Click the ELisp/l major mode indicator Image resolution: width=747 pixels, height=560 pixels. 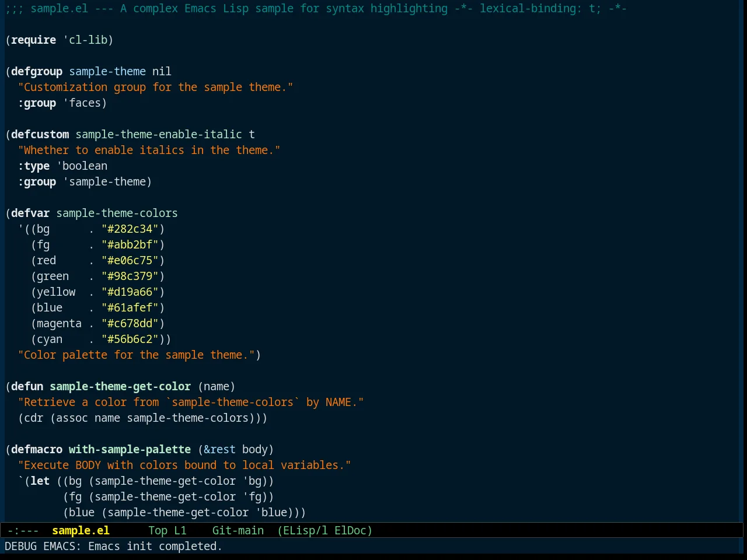[302, 530]
